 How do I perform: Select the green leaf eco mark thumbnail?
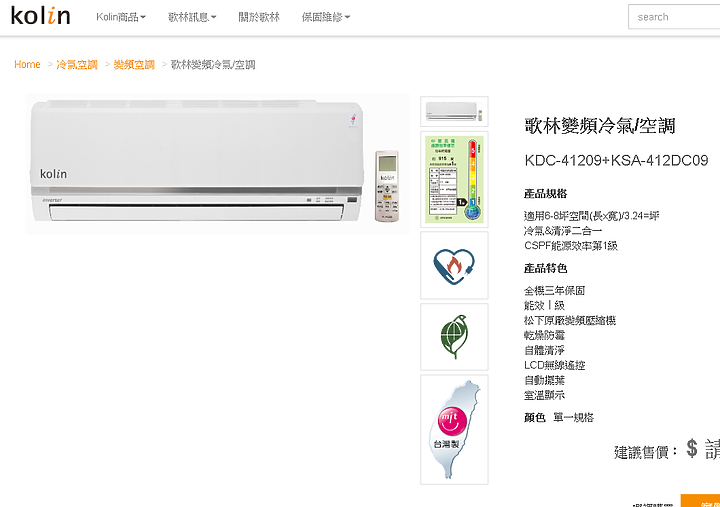[x=454, y=337]
